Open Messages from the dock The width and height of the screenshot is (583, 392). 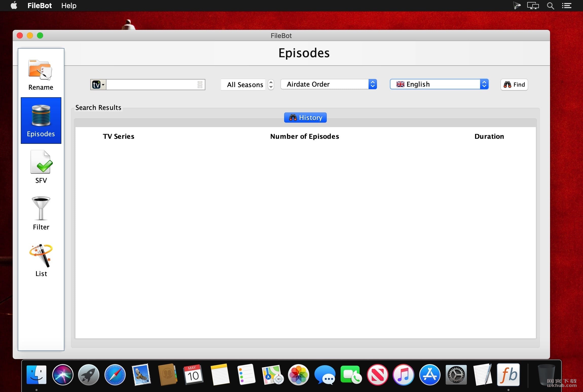325,375
